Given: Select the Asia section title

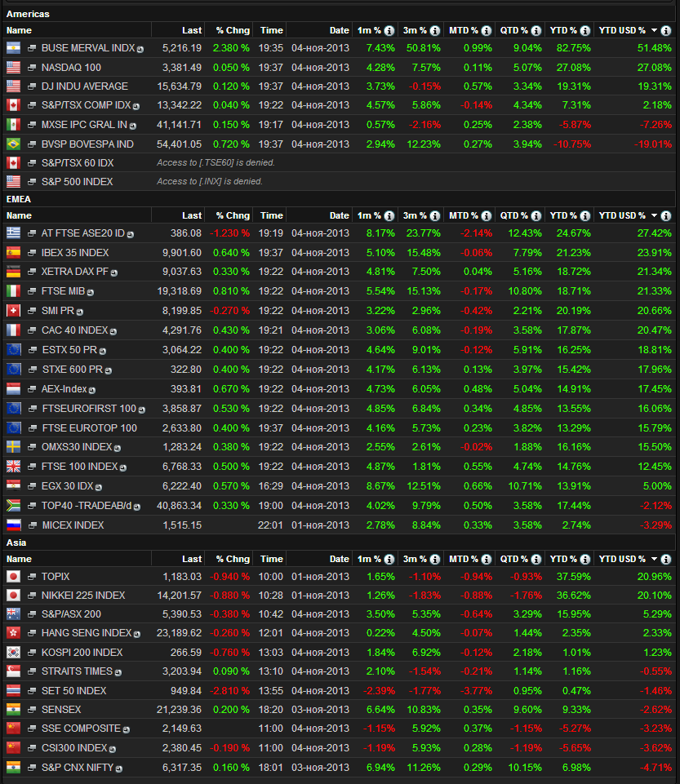Looking at the screenshot, I should coord(16,543).
